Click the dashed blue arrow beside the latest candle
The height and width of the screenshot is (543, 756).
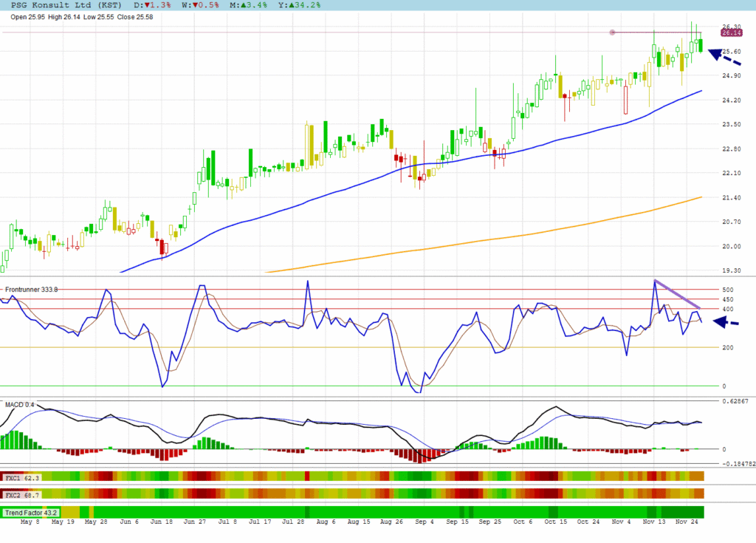(724, 57)
